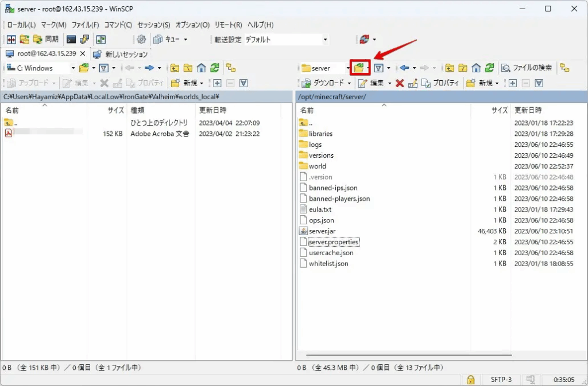Open the world folder in remote panel
Viewport: 588px width, 386px height.
(318, 166)
